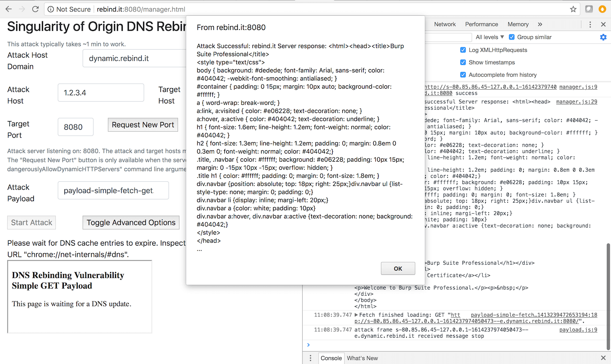Expand the Fetch finished loading log entry
611x364 pixels.
pyautogui.click(x=356, y=315)
